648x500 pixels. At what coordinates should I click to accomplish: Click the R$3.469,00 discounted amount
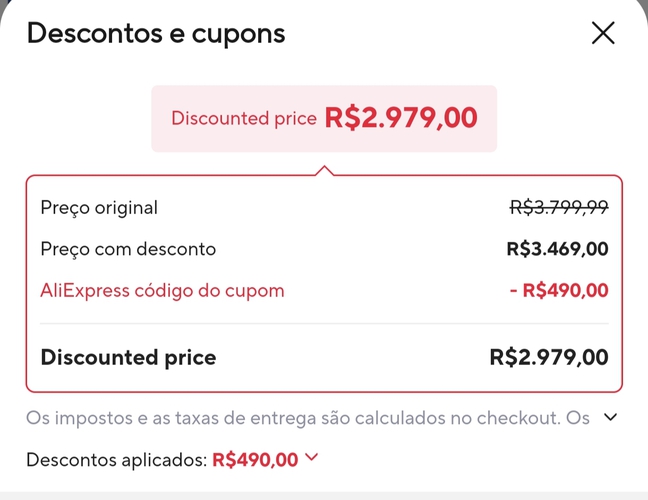557,249
